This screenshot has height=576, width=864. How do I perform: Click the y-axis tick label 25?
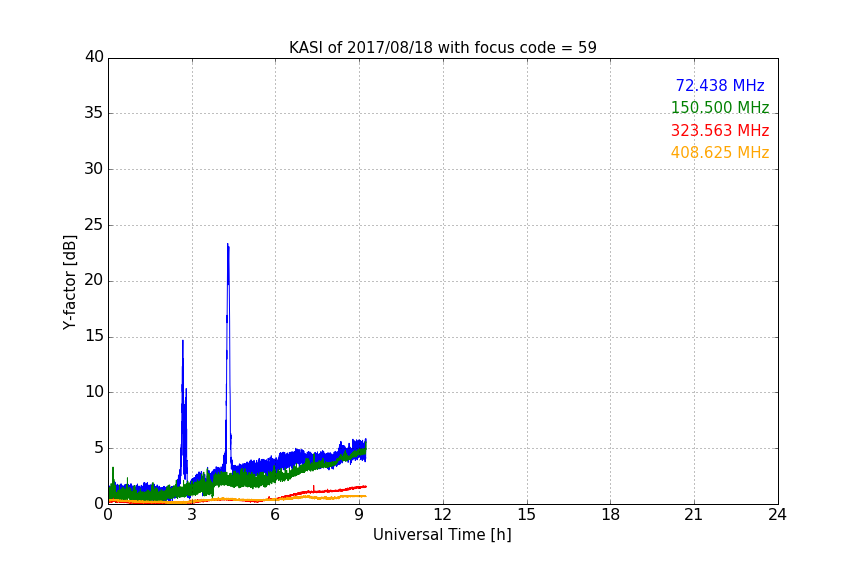point(94,225)
